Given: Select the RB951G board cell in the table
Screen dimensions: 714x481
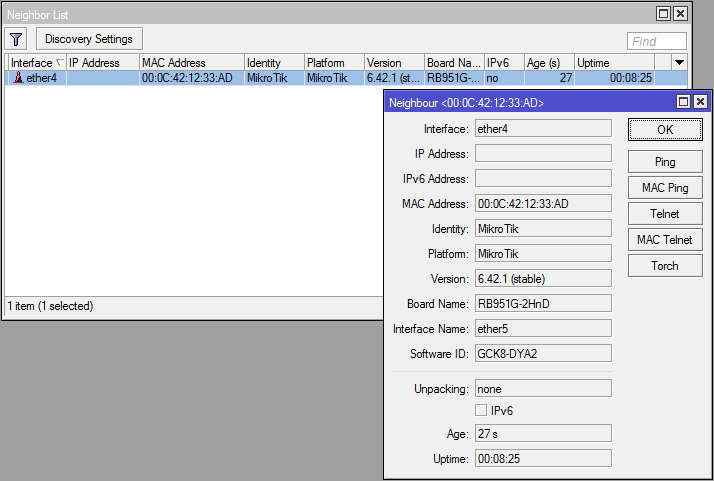Looking at the screenshot, I should click(x=454, y=78).
